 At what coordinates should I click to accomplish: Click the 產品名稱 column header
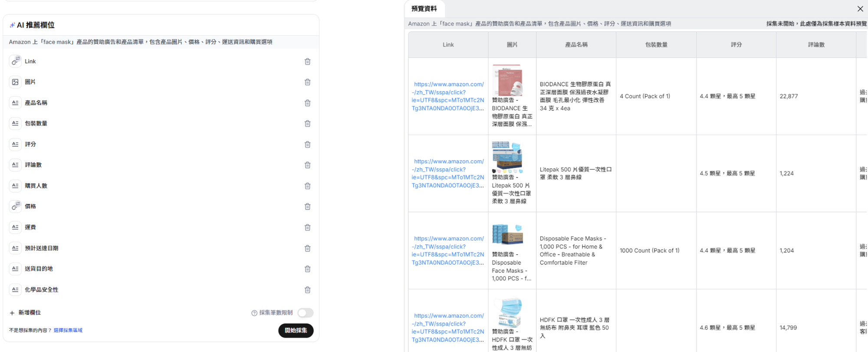576,45
